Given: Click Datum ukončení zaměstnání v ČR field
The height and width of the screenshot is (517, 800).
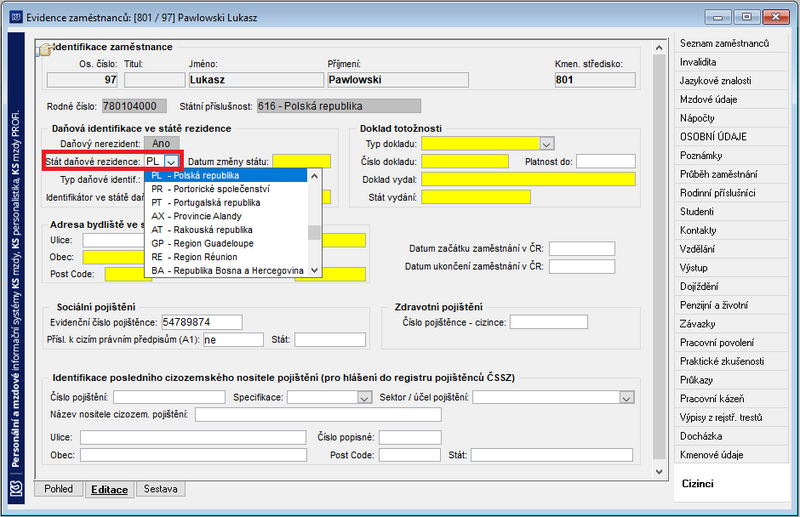Looking at the screenshot, I should coord(582,266).
